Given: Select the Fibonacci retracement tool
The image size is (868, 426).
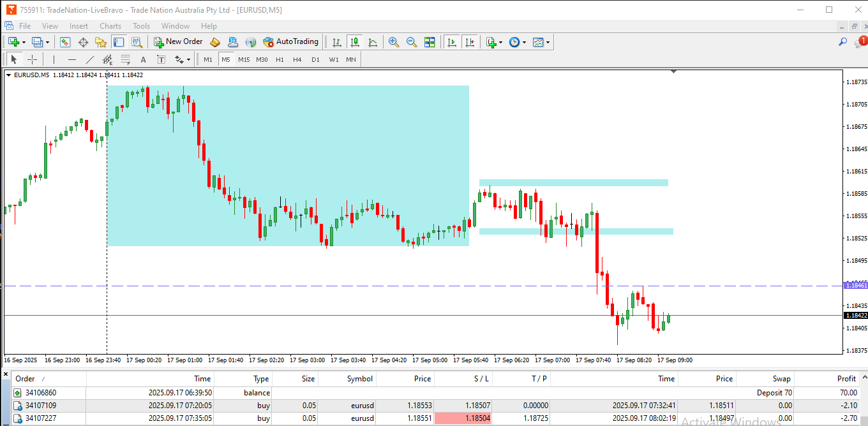Looking at the screenshot, I should tap(125, 59).
